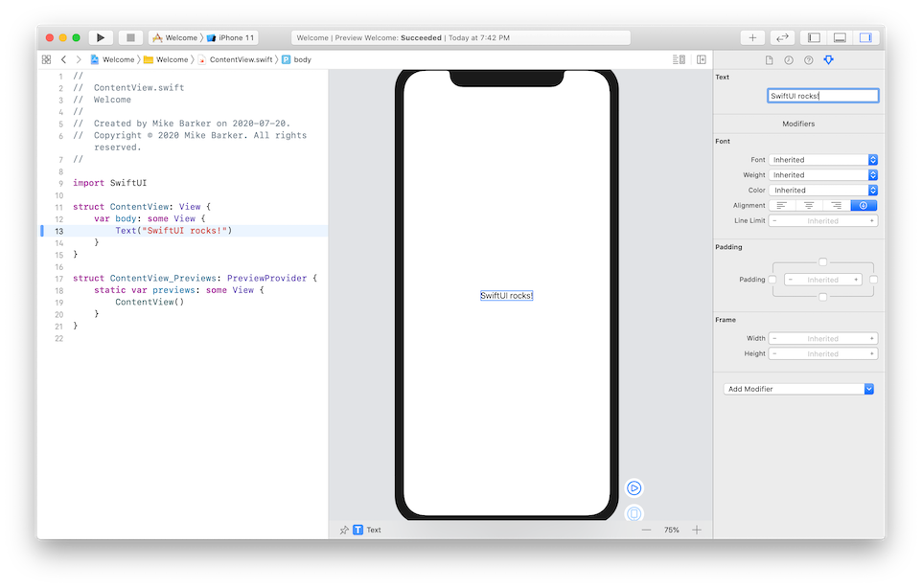Increase the Frame Width value

(871, 338)
